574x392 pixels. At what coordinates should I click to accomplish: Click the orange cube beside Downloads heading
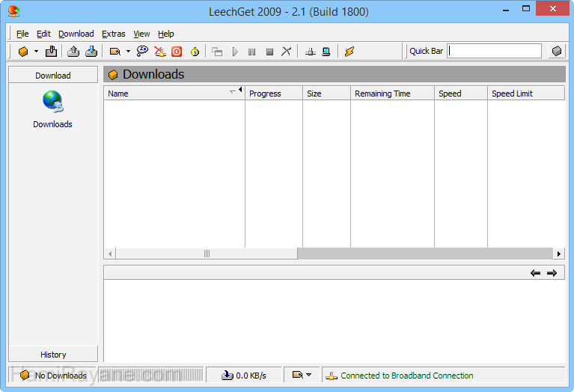113,75
